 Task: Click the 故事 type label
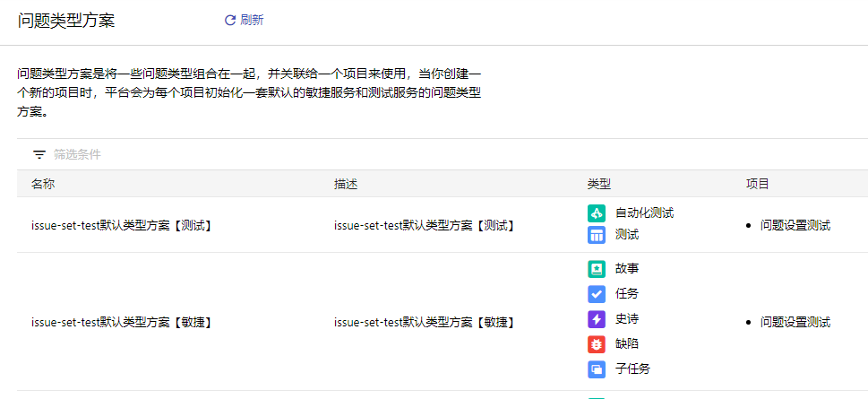627,269
